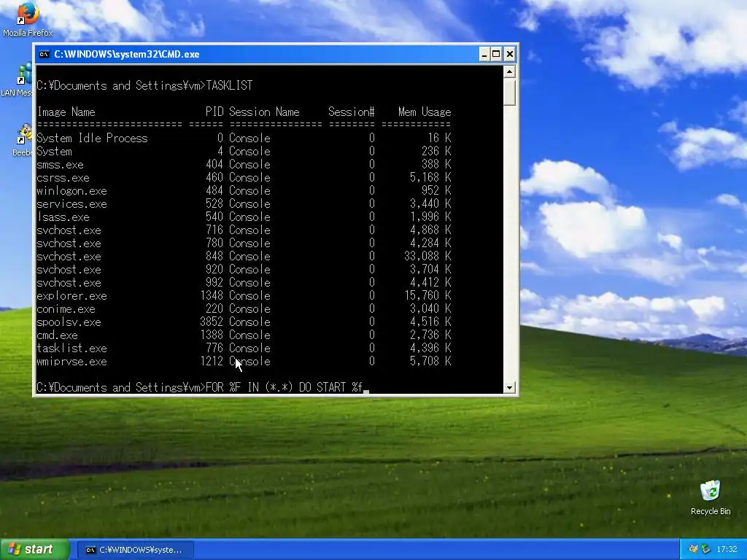Open the LAN Messenger desktop icon
Screen dimensions: 747x560
(x=19, y=80)
